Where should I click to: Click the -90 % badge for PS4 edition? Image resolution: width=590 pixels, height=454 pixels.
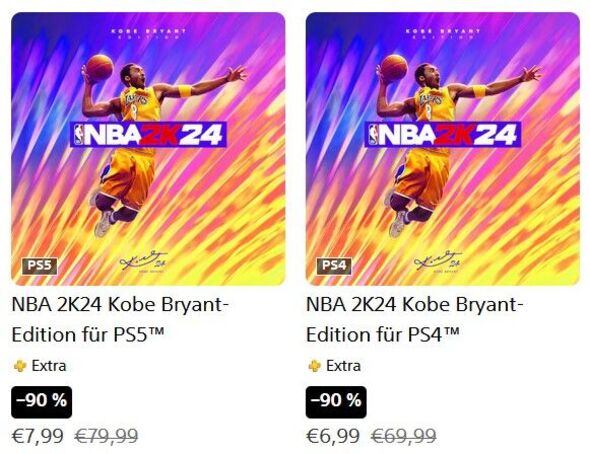coord(336,402)
